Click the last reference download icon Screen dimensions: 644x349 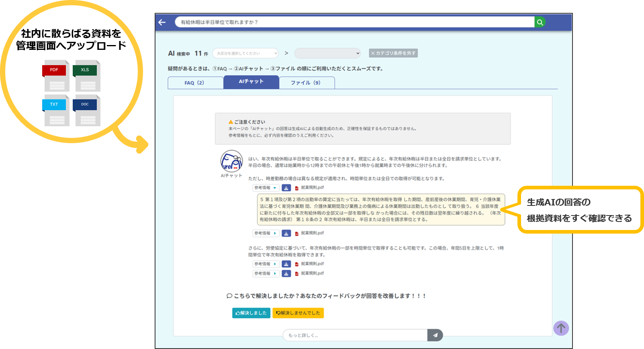tap(286, 273)
